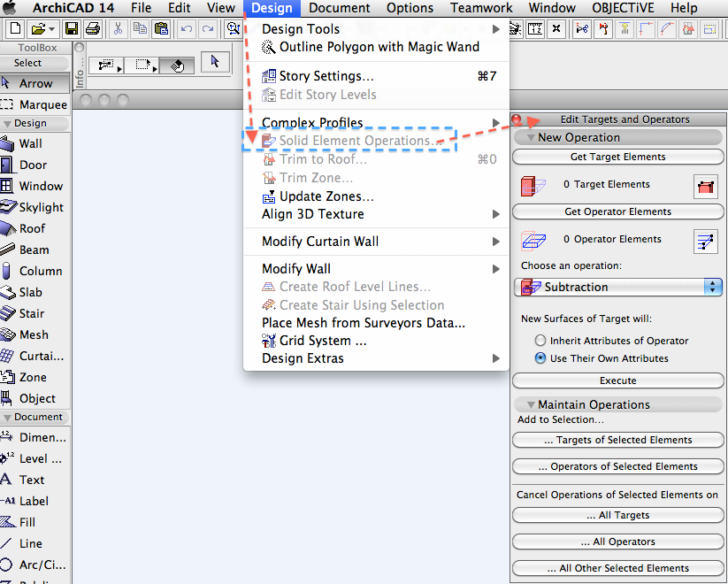This screenshot has width=728, height=584.
Task: Select the Zone tool
Action: click(x=34, y=377)
